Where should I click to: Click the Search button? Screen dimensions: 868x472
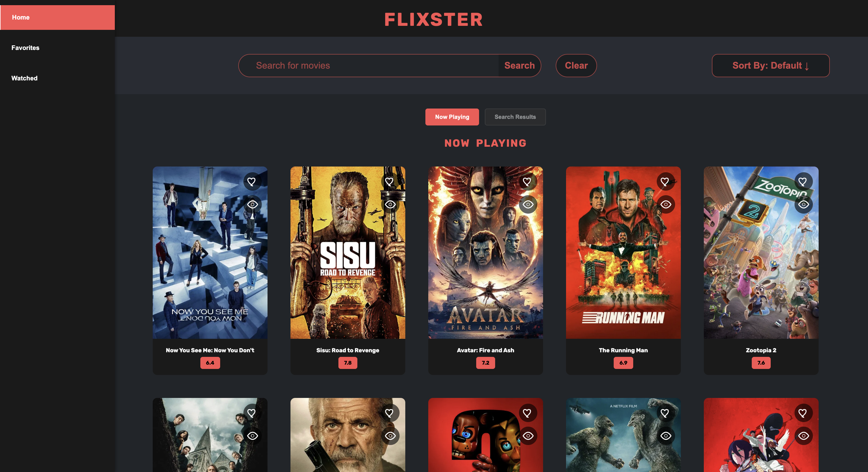[x=520, y=65]
